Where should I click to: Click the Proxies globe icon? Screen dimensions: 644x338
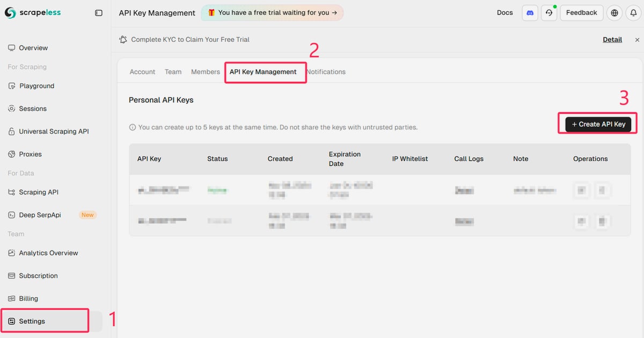[x=11, y=154]
